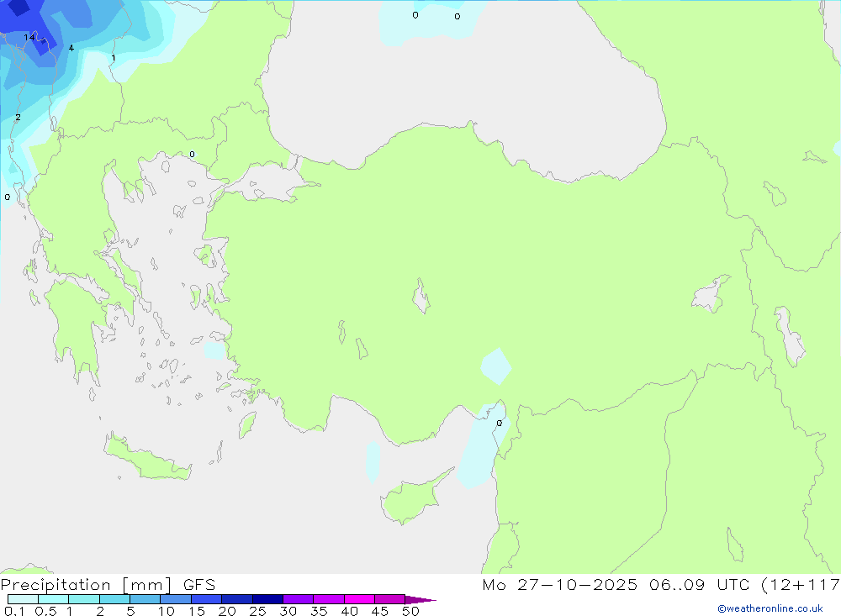Viewport: 841px width, 616px height.
Task: Click the 20–25 mm dark blue swatch
Action: pyautogui.click(x=236, y=599)
